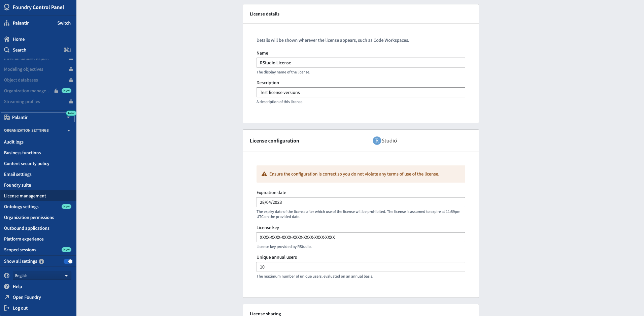Click the lock icon next to Modeling objectives
This screenshot has width=644, height=316.
(71, 69)
